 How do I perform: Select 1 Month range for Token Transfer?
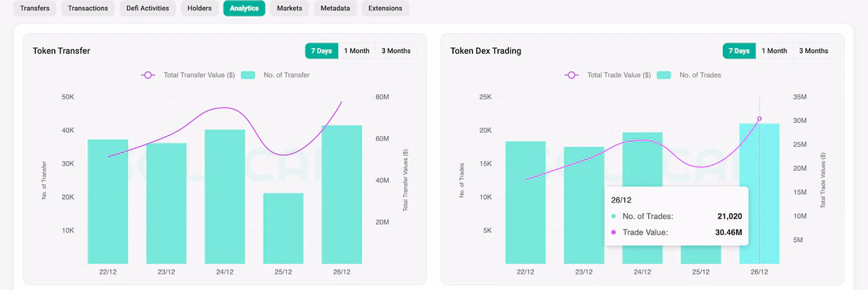356,51
